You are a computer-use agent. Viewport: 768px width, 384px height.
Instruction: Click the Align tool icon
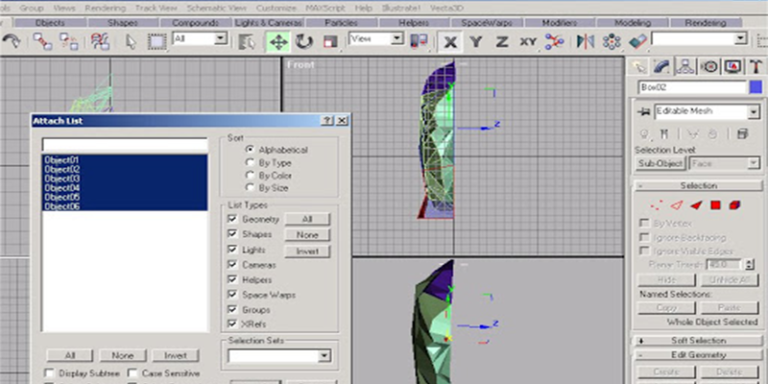(638, 42)
